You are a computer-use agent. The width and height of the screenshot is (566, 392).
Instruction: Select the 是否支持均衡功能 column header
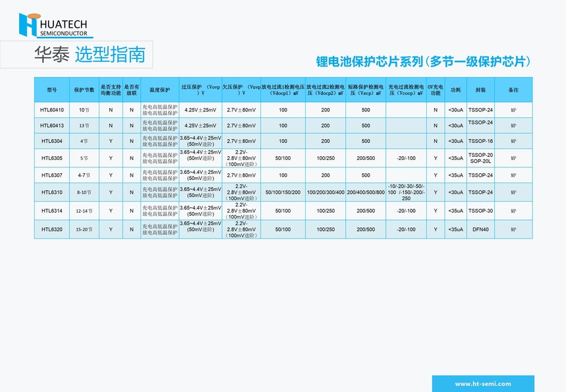pos(111,90)
